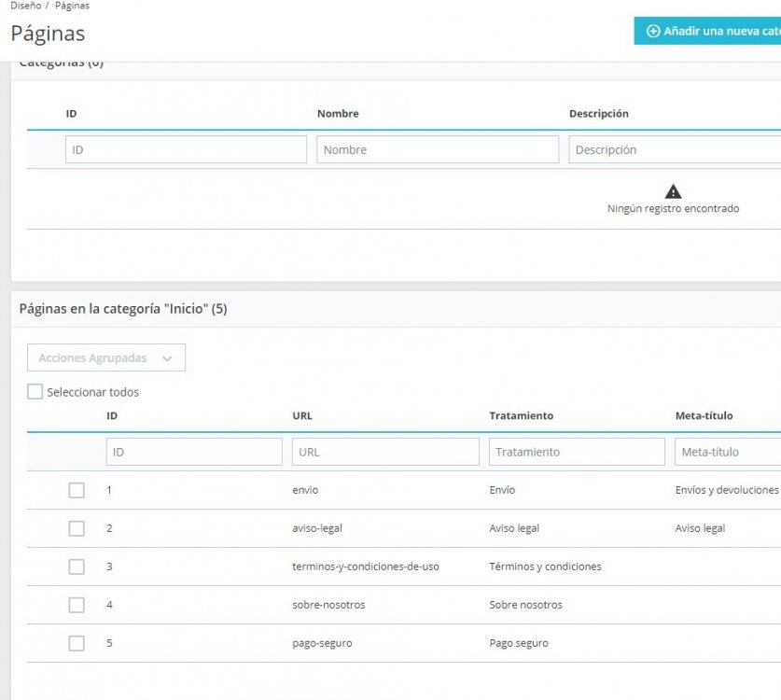
Task: Sort pages by URL column header
Action: pos(302,415)
